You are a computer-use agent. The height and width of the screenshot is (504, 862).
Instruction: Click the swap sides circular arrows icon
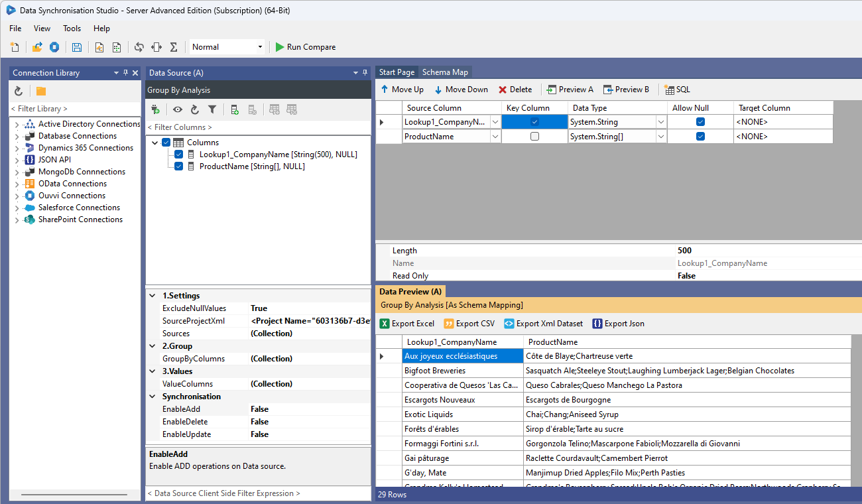pyautogui.click(x=139, y=47)
